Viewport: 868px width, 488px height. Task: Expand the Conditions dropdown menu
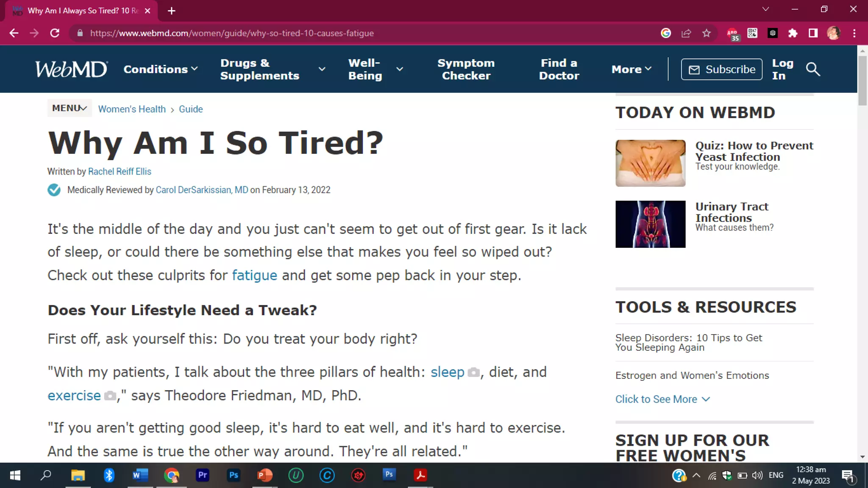[x=160, y=69]
